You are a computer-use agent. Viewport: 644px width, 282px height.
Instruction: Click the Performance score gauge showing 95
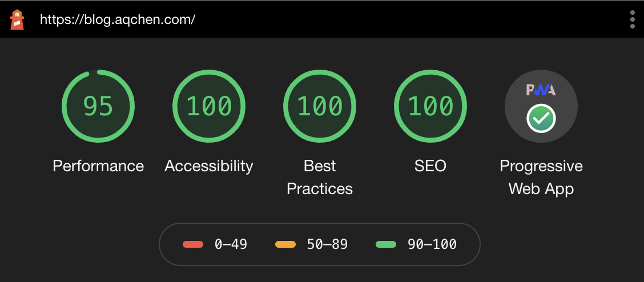[98, 106]
